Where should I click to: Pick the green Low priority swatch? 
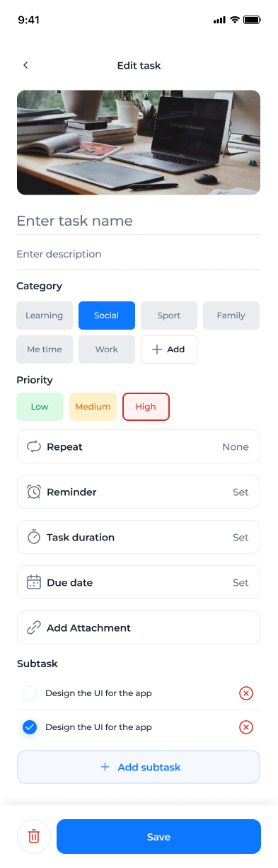pos(40,407)
